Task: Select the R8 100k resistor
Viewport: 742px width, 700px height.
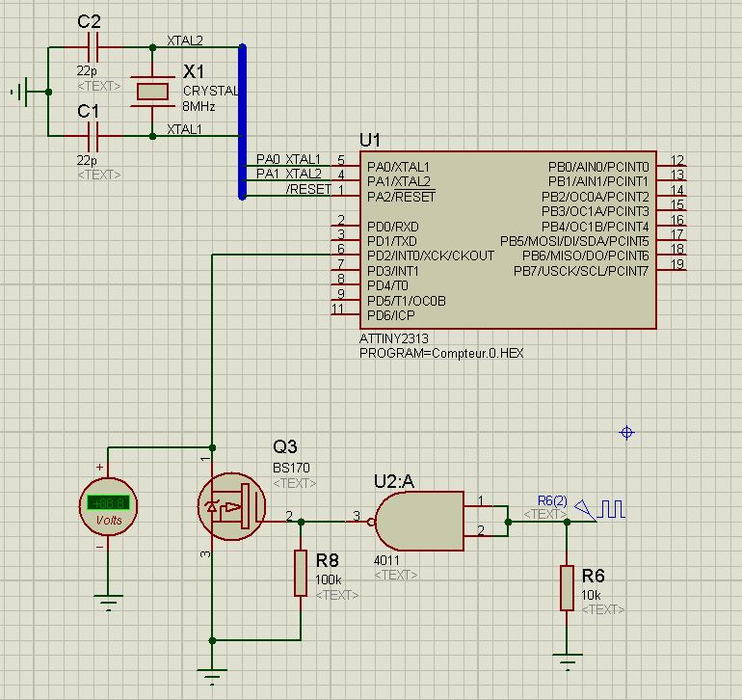Action: tap(301, 573)
